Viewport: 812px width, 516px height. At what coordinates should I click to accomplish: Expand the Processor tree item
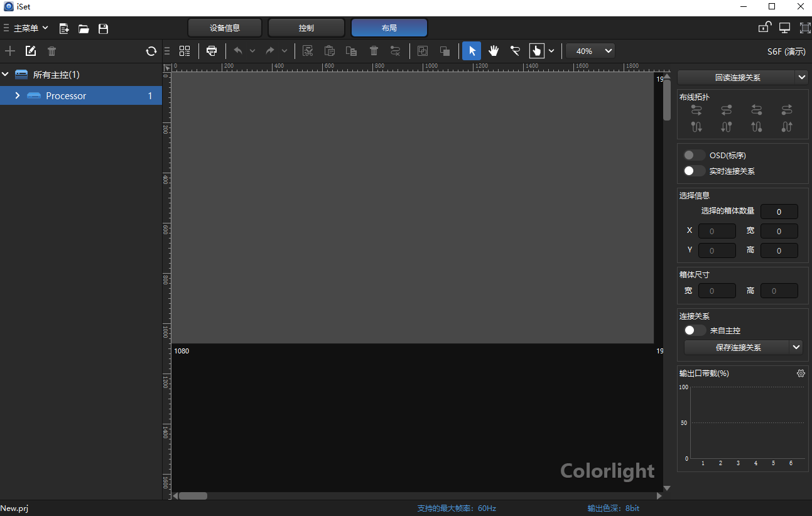[18, 95]
